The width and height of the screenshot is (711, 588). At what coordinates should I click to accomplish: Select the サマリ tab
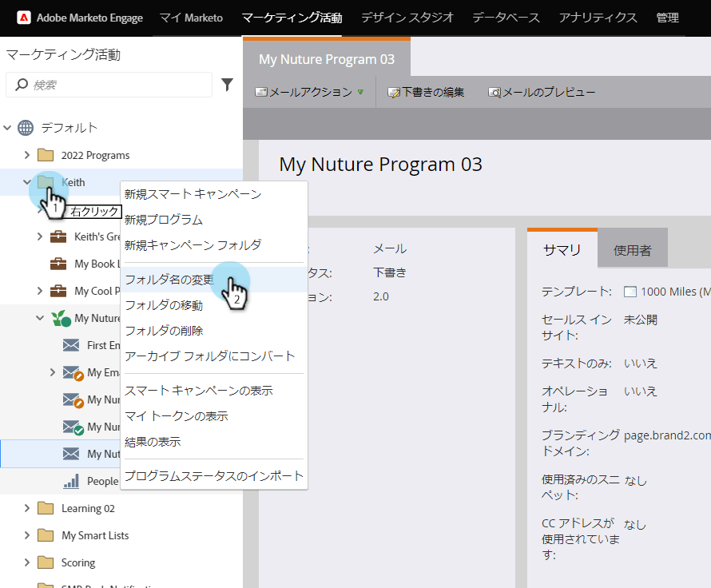562,249
